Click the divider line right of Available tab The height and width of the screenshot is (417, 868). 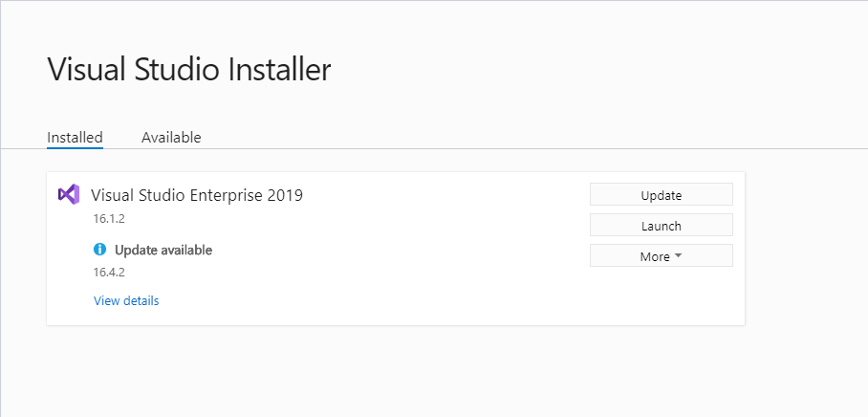coord(532,148)
